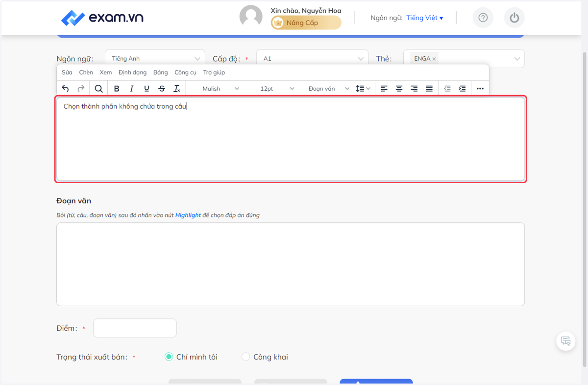
Task: Focus the Điểm score input field
Action: pos(135,328)
